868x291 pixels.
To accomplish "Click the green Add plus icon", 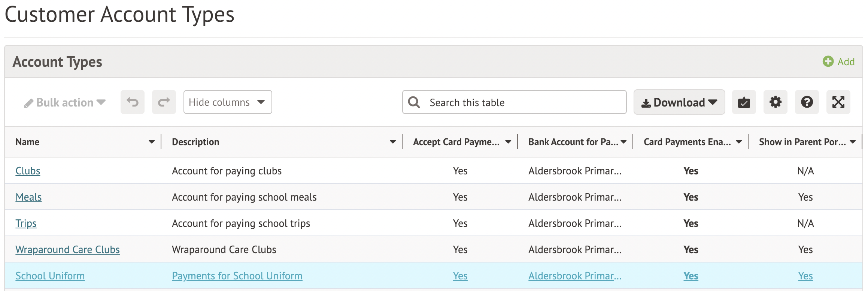I will click(828, 61).
